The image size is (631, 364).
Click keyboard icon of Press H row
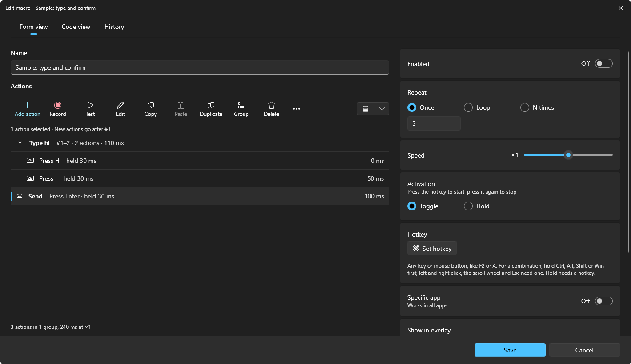tap(30, 161)
